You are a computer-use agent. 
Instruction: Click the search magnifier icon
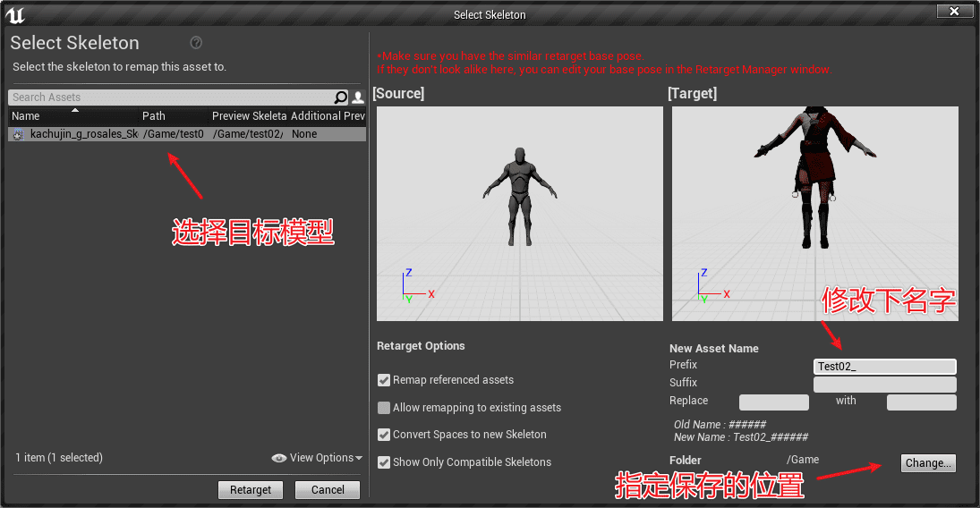point(340,97)
